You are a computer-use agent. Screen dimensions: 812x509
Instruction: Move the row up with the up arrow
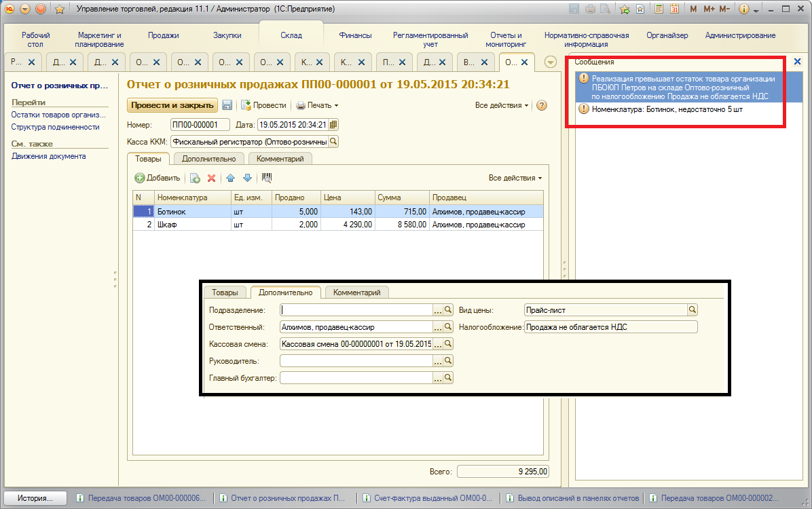tap(230, 178)
